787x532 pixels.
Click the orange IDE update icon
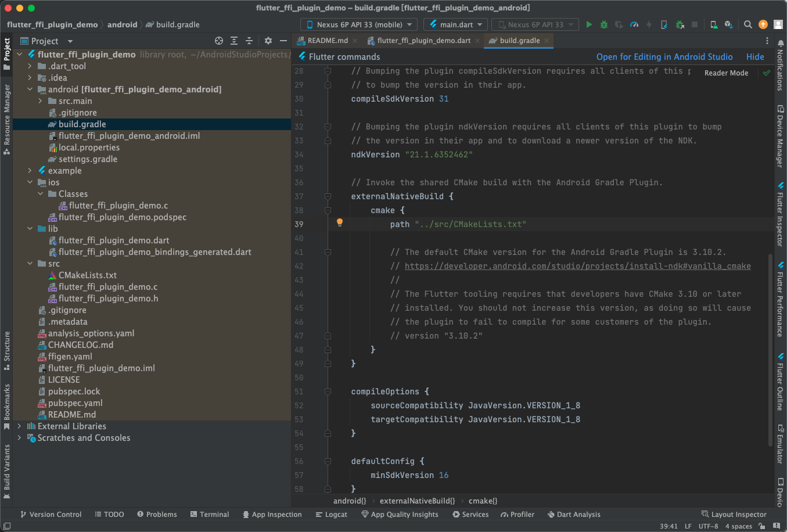(763, 24)
